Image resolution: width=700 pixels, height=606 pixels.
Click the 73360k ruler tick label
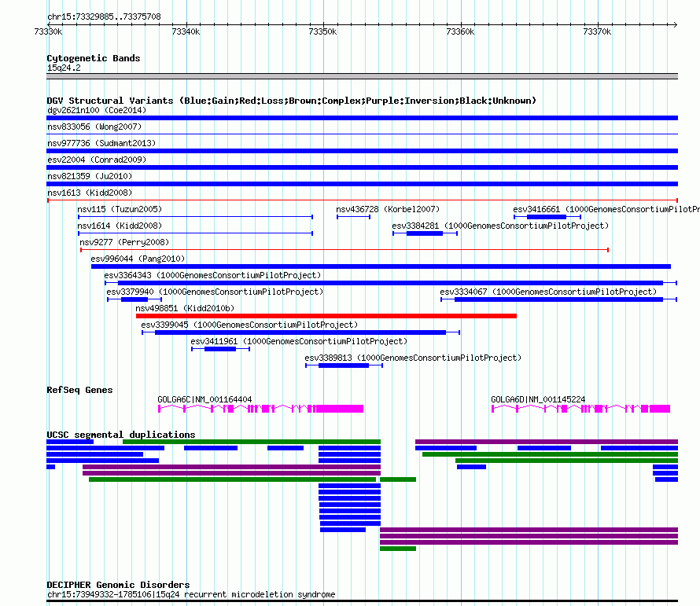pos(460,31)
